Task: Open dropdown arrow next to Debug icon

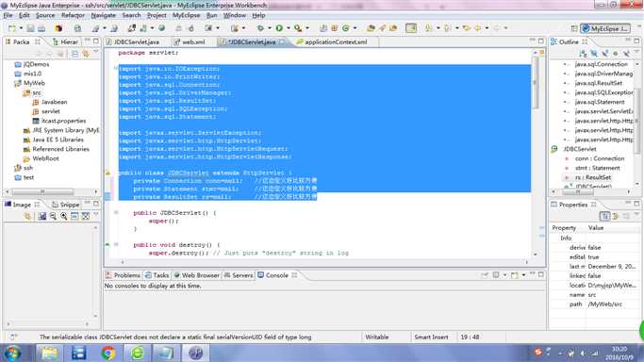Action: [269, 28]
